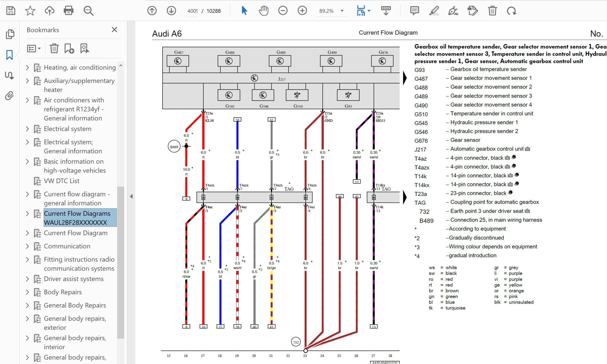Viewport: 607px width, 364px height.
Task: Expand Communication bookmark chevron
Action: tap(28, 246)
